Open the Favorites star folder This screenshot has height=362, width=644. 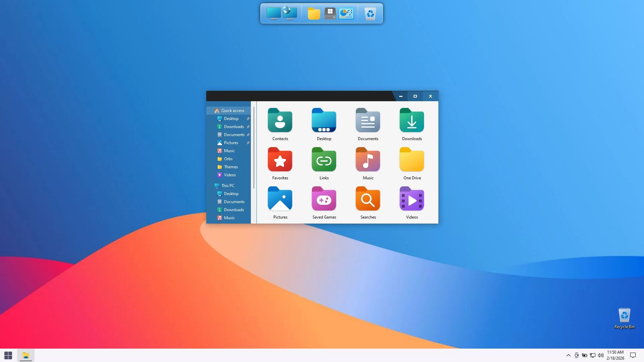point(280,160)
